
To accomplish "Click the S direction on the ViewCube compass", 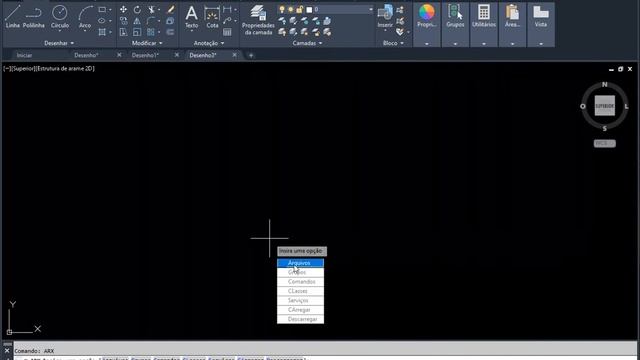I will point(604,129).
